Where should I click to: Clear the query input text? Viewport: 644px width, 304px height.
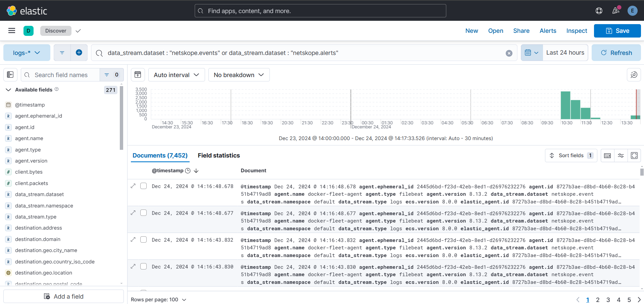tap(509, 53)
